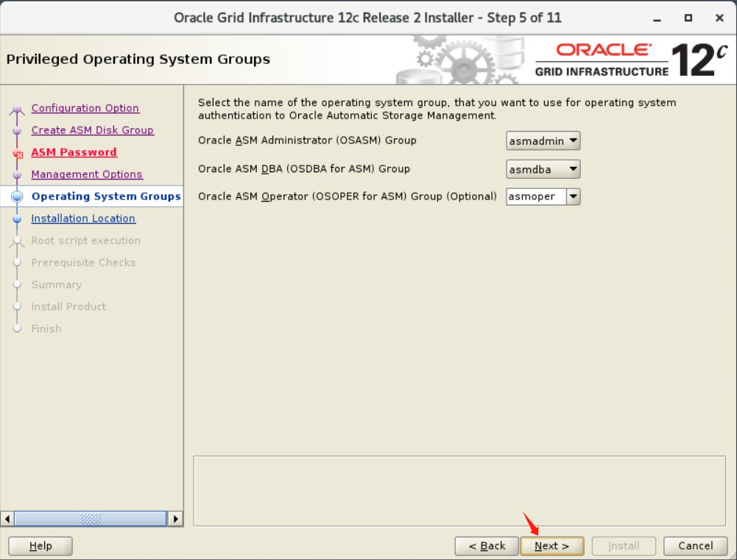Viewport: 737px width, 560px height.
Task: Click the left arrow of the bottom scrollbar
Action: coord(7,518)
